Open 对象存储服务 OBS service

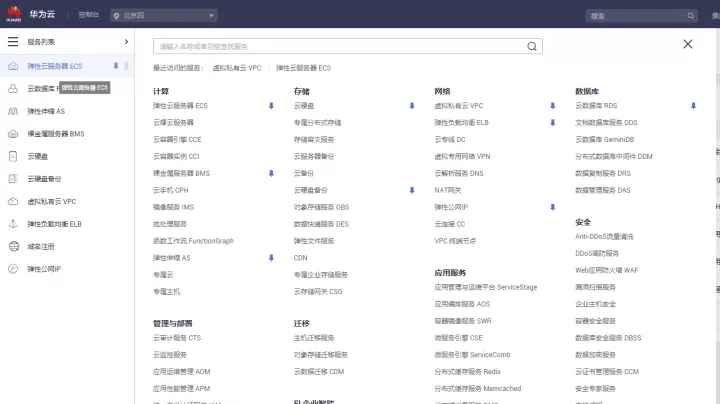click(321, 207)
